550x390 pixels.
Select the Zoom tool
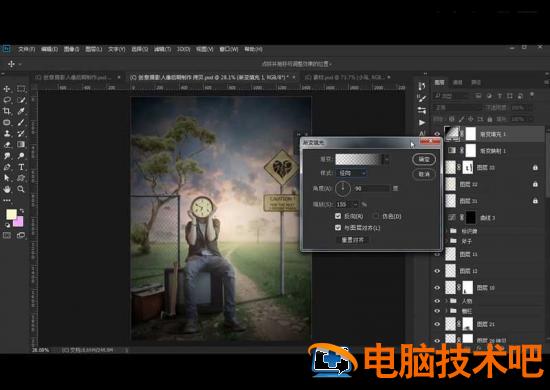(21, 189)
